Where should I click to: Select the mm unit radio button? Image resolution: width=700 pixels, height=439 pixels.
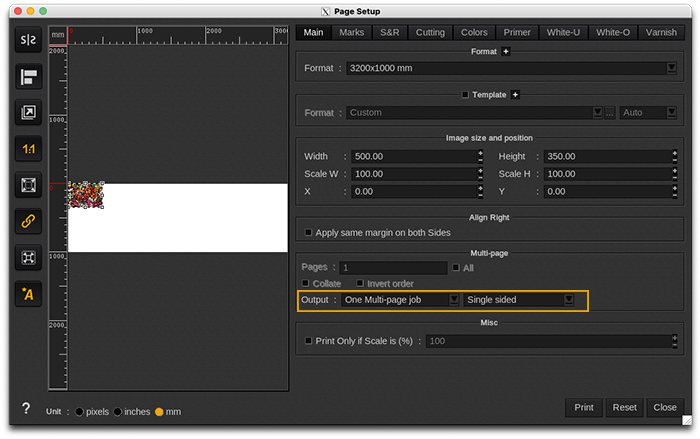(159, 412)
